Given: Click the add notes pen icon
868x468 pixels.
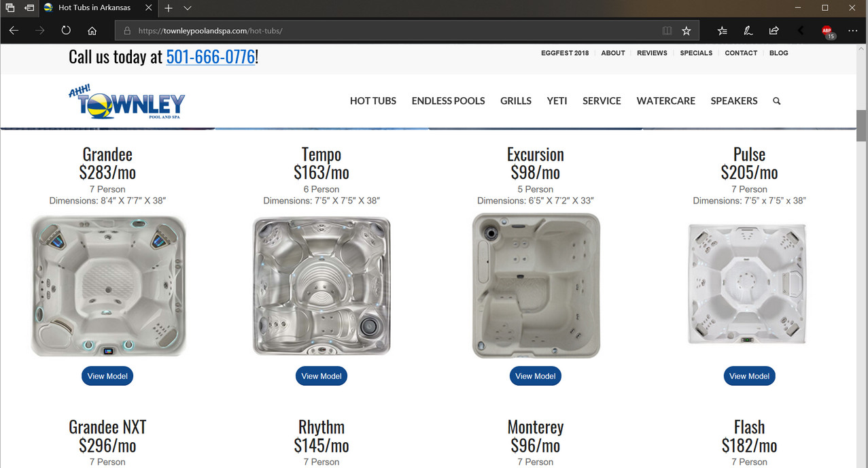Looking at the screenshot, I should coord(748,31).
